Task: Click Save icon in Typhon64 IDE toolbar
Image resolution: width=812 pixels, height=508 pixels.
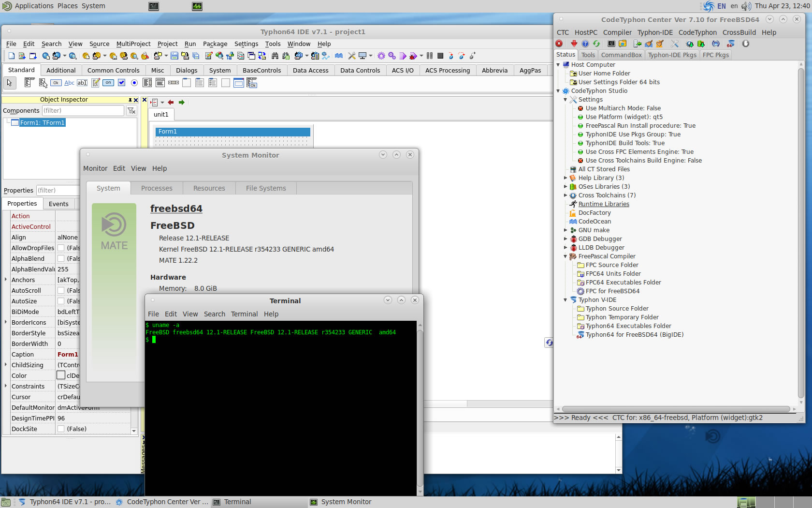Action: pyautogui.click(x=174, y=56)
